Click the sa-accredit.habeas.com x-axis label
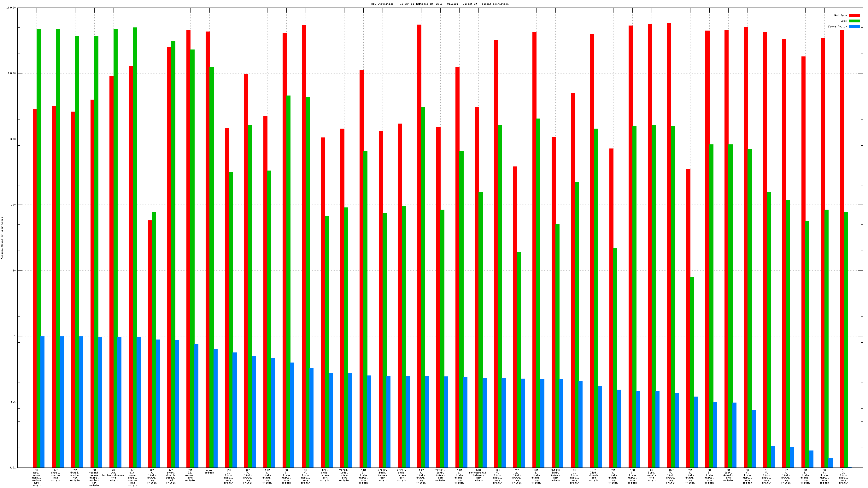The width and height of the screenshot is (868, 488). [478, 475]
